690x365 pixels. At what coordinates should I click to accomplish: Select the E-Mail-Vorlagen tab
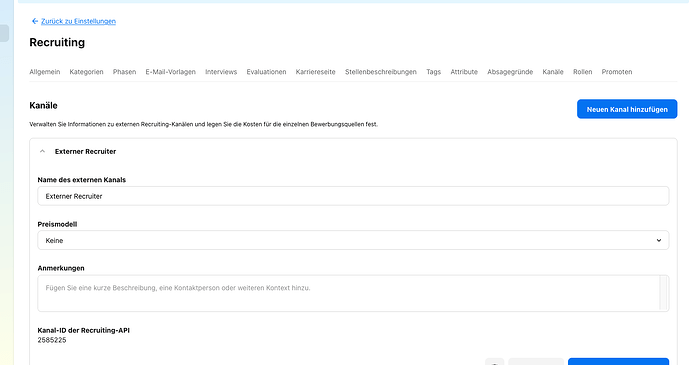click(x=170, y=72)
